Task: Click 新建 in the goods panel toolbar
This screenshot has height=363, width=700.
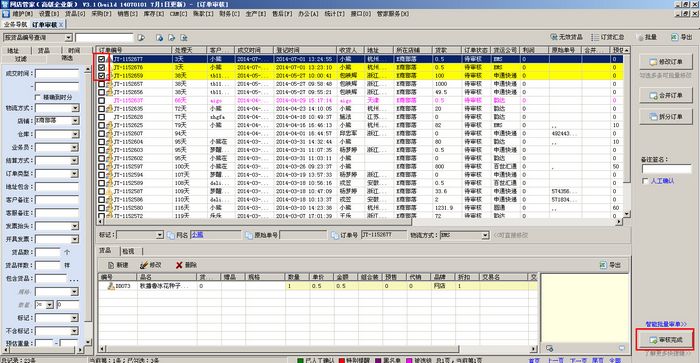Action: [118, 265]
